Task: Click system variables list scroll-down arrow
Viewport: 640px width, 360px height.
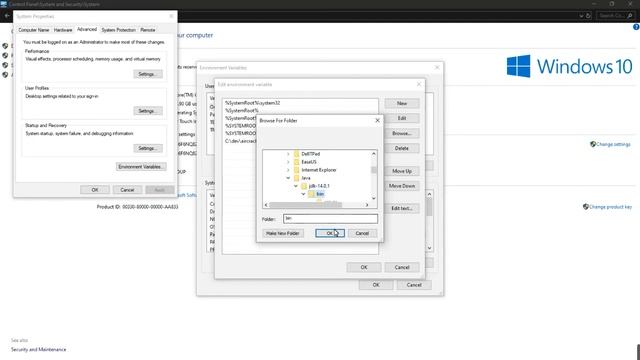Action: (429, 248)
